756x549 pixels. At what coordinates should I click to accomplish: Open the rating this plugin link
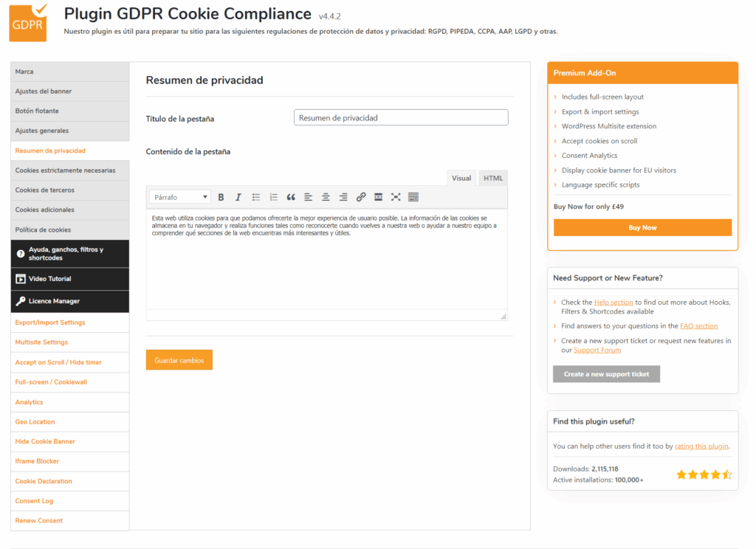coord(700,446)
